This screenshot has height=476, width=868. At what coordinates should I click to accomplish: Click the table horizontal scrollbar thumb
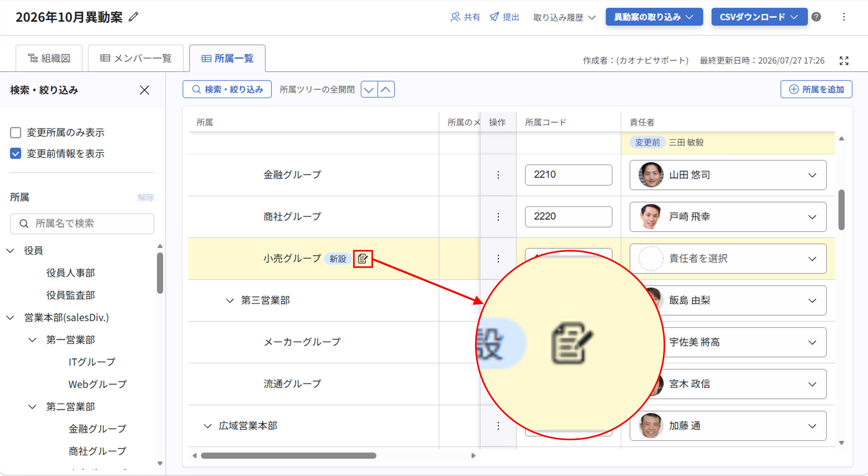coord(289,456)
